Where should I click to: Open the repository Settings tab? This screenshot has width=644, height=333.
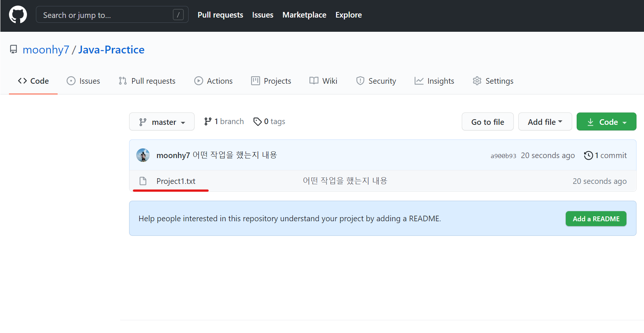[x=493, y=81]
